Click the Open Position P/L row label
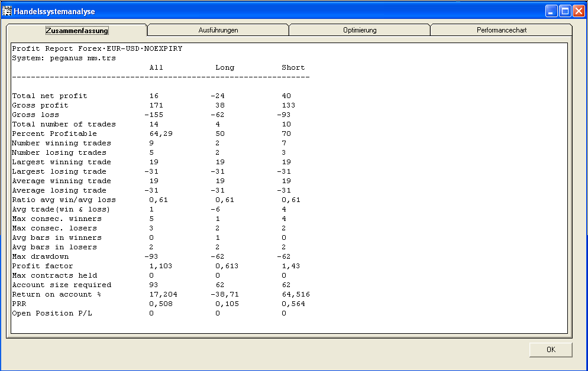This screenshot has height=371, width=588. click(52, 313)
